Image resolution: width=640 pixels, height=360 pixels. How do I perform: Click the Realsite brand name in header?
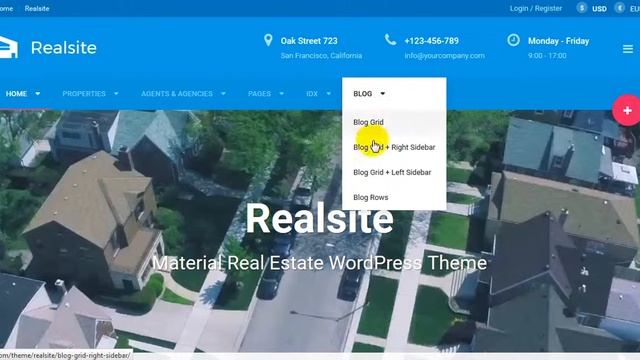coord(64,48)
